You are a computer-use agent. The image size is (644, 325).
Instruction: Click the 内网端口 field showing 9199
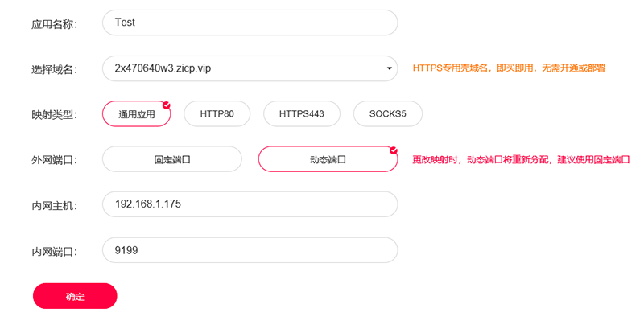coord(250,250)
